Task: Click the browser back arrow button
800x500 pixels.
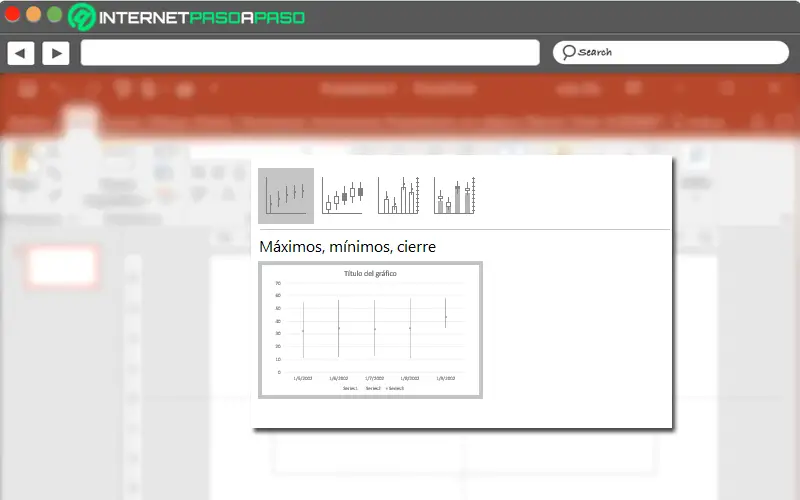Action: point(21,53)
